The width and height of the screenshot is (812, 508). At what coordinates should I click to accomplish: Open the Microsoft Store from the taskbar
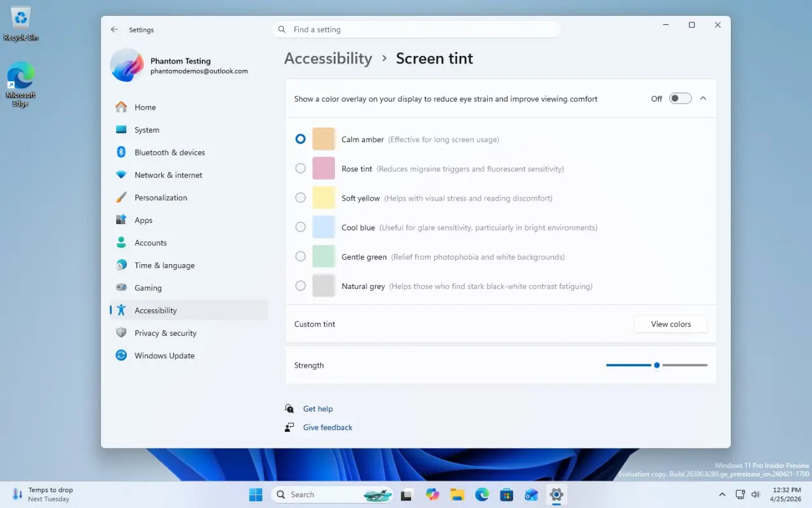point(506,494)
